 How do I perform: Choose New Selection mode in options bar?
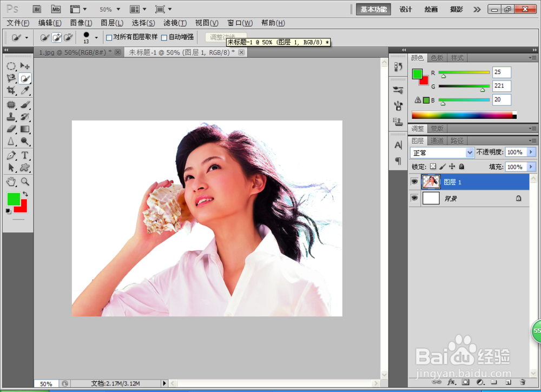tap(44, 37)
